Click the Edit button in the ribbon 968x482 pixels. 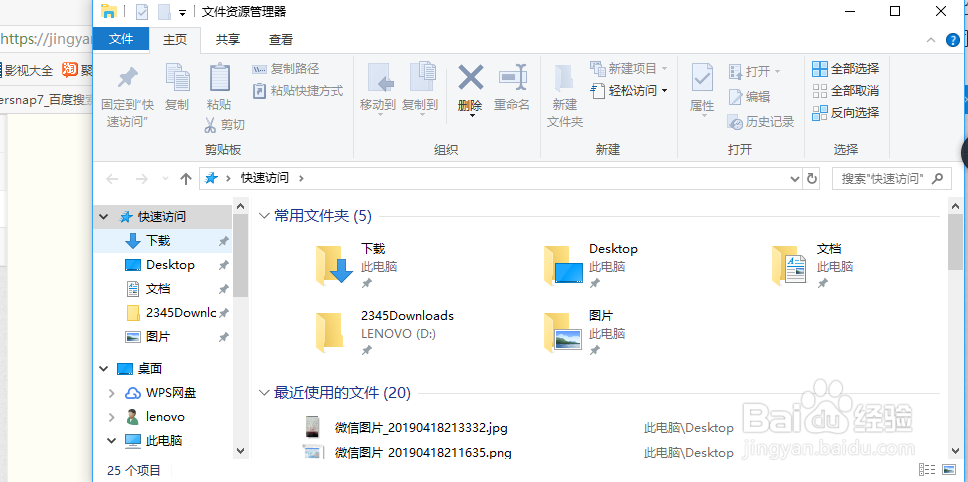pos(749,97)
